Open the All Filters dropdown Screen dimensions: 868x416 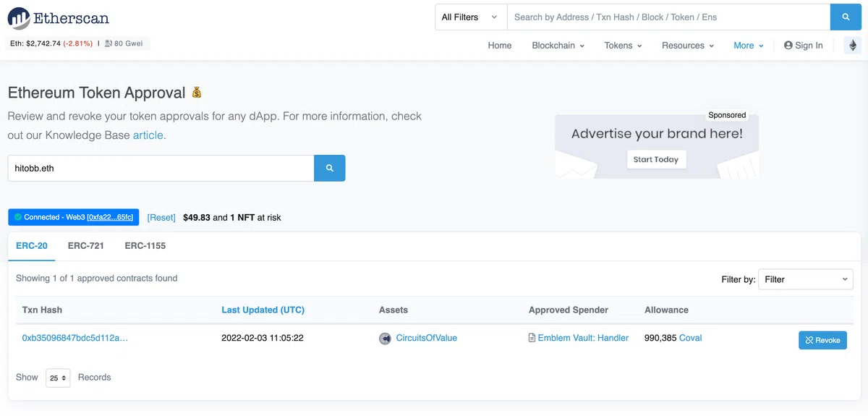click(470, 17)
